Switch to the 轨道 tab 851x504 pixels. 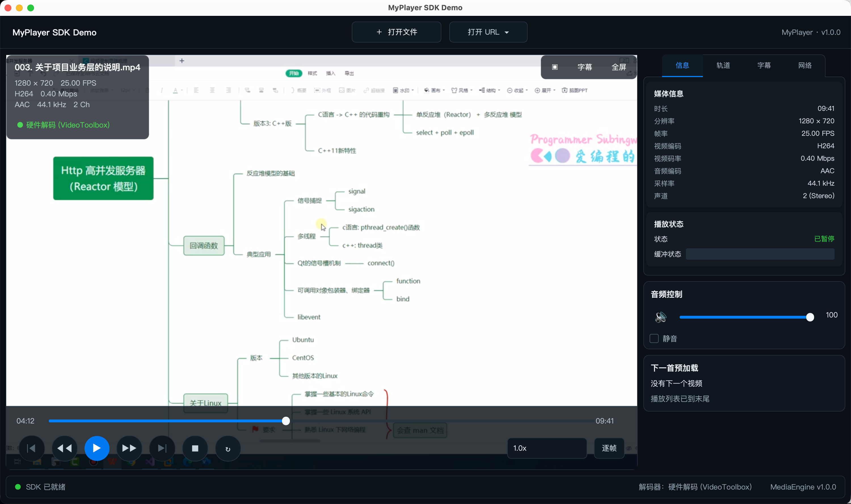[723, 65]
